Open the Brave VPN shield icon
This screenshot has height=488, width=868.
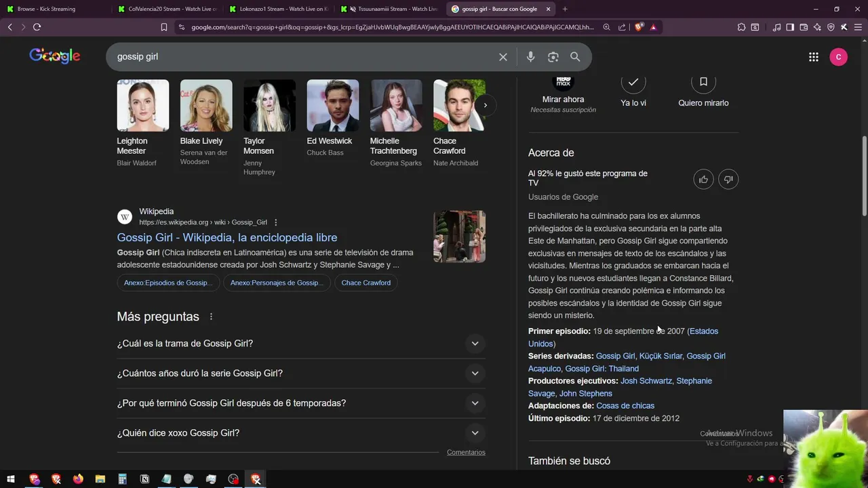click(831, 27)
